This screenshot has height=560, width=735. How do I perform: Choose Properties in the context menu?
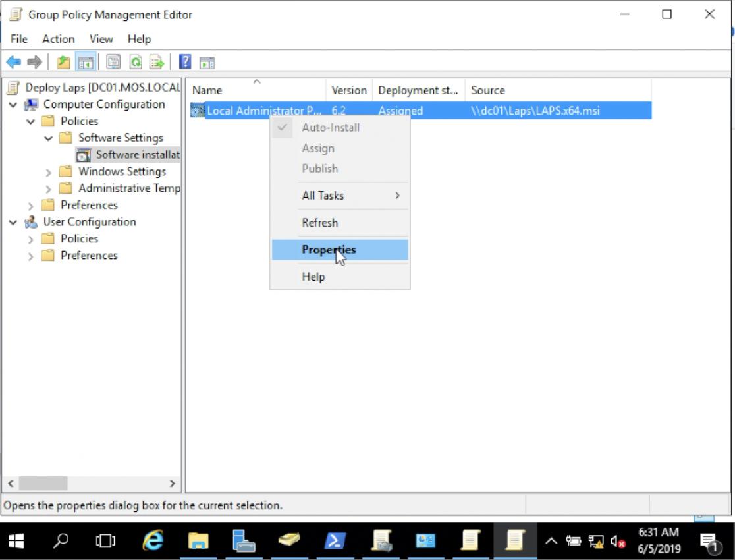[x=340, y=250]
